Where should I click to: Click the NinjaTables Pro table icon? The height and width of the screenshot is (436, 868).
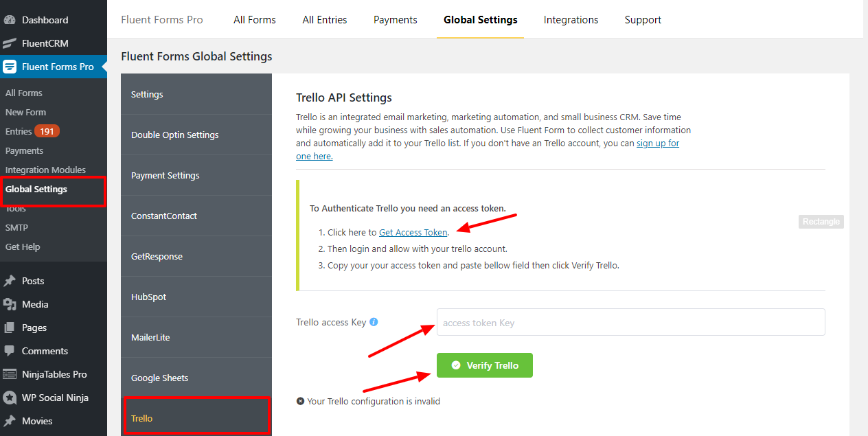(x=10, y=374)
